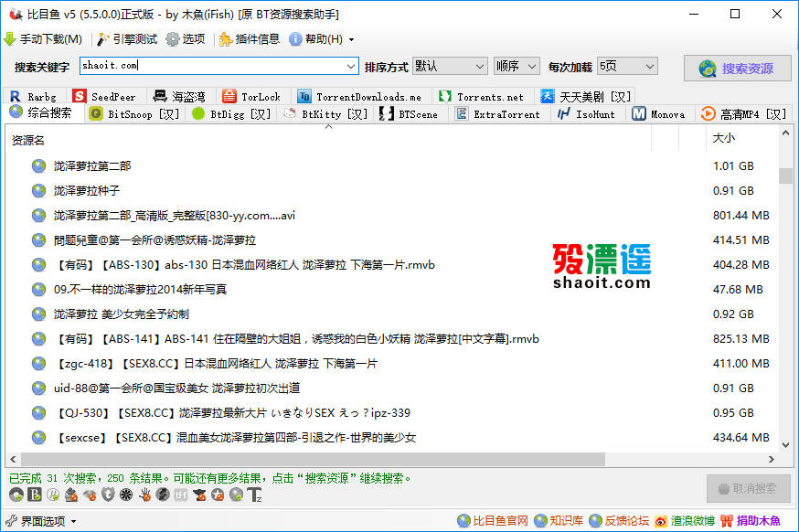
Task: Switch to the BtKitty tab
Action: 326,114
